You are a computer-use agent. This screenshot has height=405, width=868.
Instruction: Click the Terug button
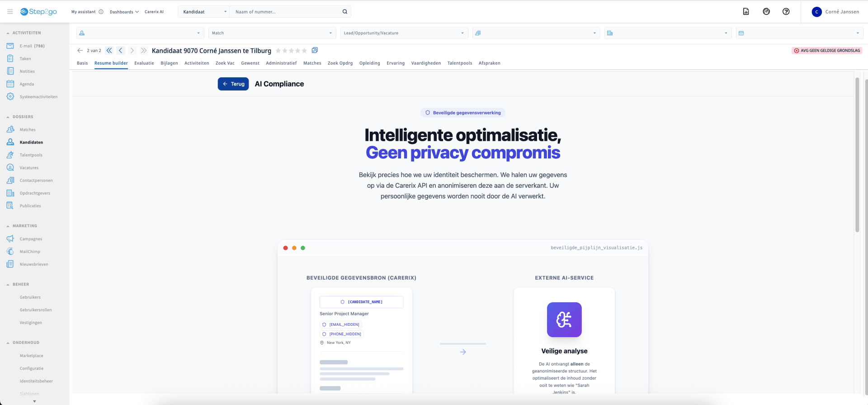pyautogui.click(x=233, y=84)
